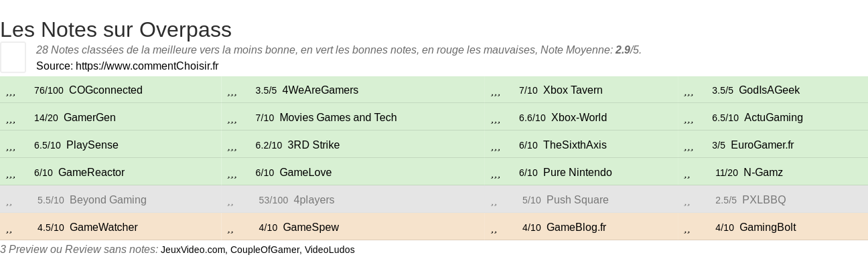
Task: Open the VideoLudos review link
Action: pos(330,250)
